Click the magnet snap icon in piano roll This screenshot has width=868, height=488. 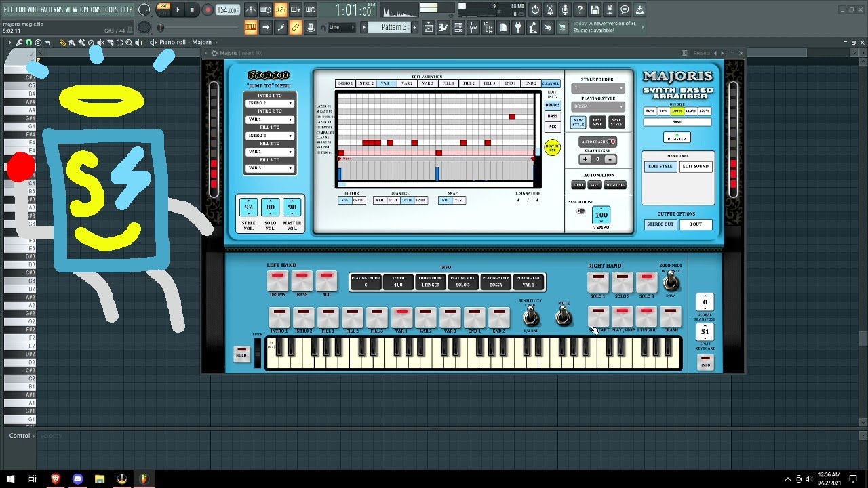[28, 42]
